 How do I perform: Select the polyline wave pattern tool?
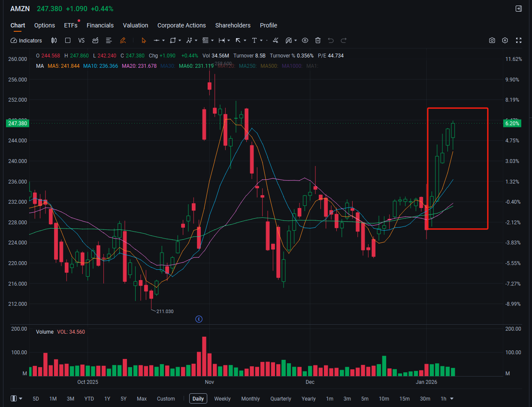pos(189,40)
